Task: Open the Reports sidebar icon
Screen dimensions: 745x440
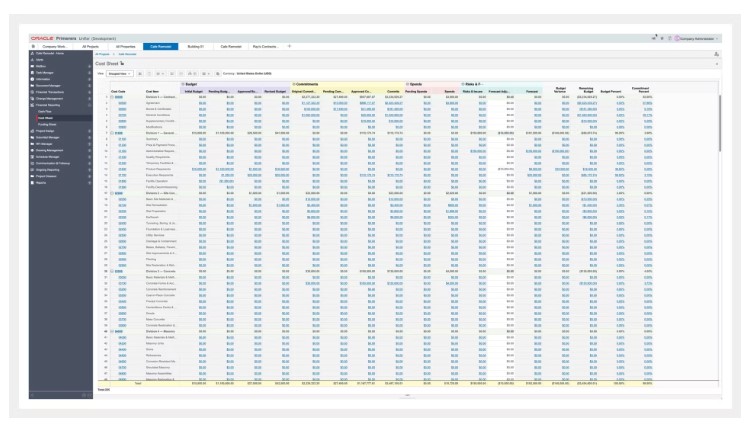Action: (x=32, y=182)
